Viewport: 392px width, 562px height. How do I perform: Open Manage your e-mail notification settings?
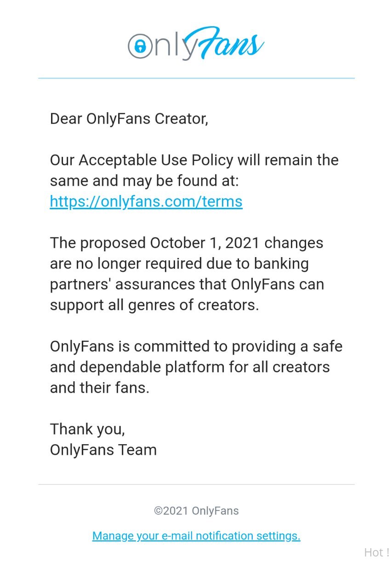click(x=196, y=536)
